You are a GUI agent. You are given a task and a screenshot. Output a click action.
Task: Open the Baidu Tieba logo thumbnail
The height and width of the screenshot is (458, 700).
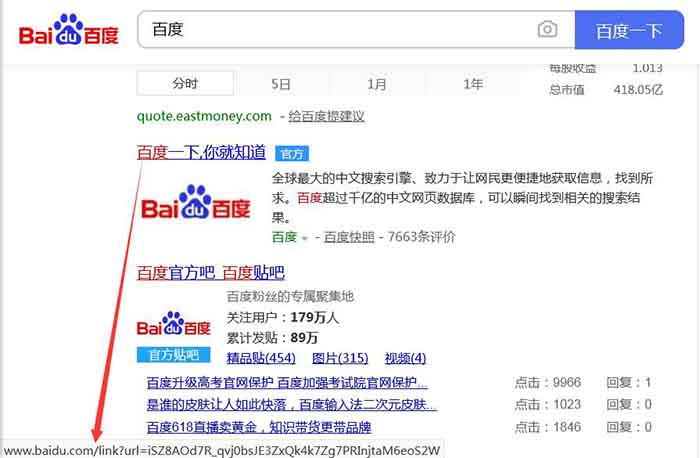[174, 323]
